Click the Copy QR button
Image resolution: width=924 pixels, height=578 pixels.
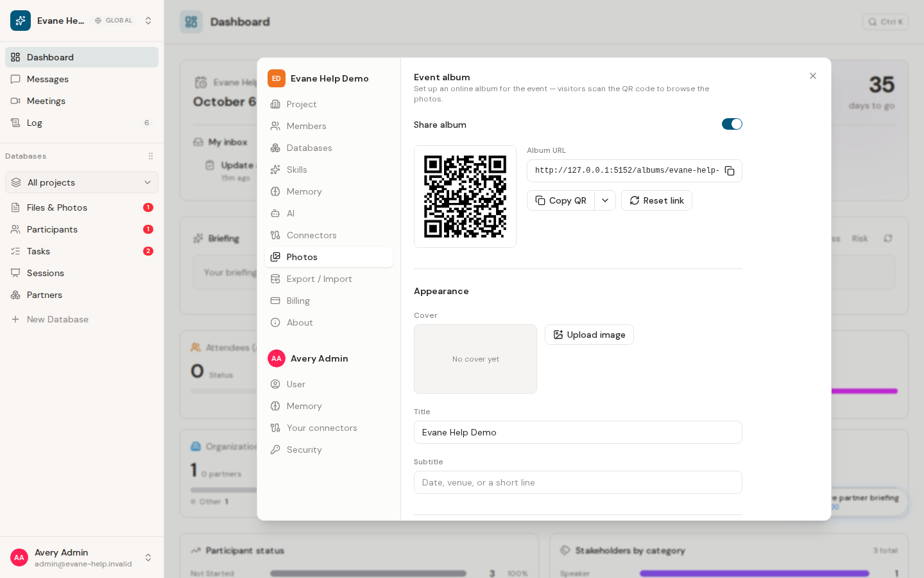561,200
